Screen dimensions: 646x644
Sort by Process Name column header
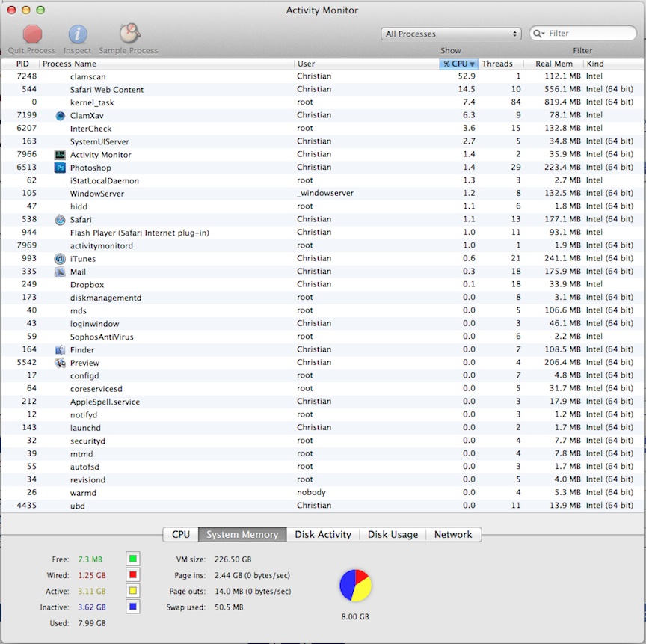point(167,64)
